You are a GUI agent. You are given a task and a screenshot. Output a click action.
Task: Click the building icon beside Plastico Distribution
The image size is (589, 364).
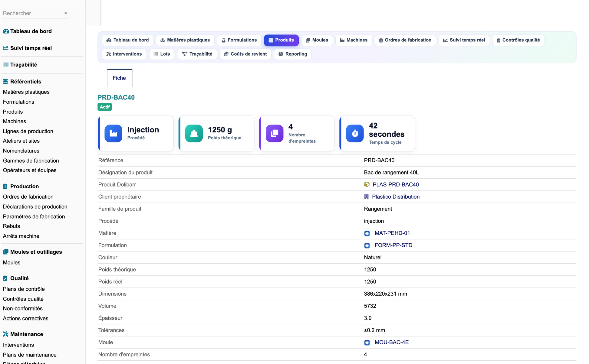pyautogui.click(x=366, y=197)
